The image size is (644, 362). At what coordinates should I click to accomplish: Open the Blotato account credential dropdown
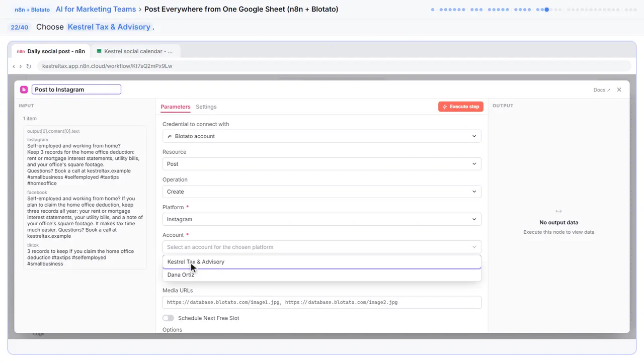pos(322,136)
